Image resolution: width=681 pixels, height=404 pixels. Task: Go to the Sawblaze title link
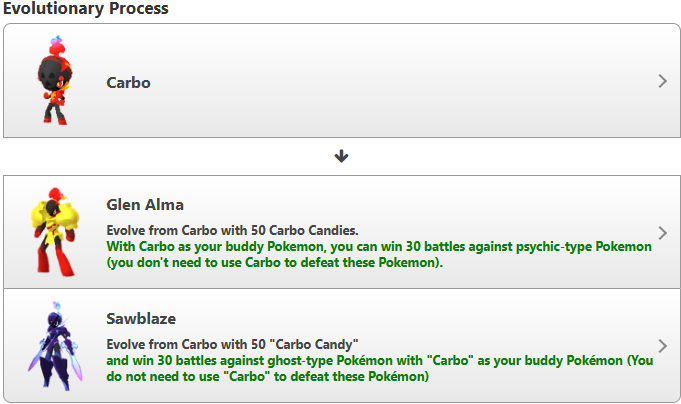click(141, 318)
